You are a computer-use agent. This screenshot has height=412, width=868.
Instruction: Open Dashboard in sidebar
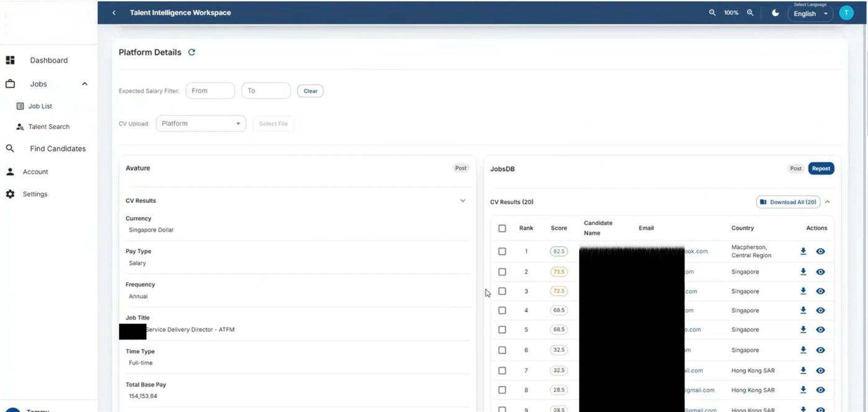[x=49, y=60]
